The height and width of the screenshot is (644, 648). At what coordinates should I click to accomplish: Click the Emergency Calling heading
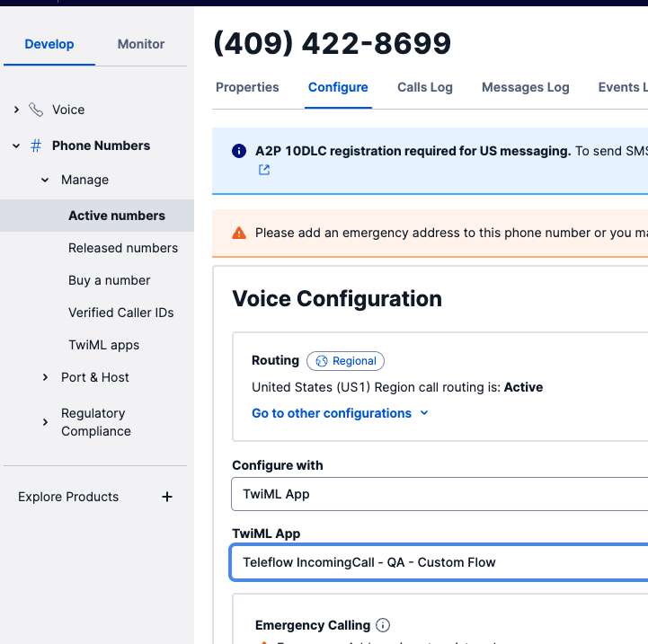pyautogui.click(x=313, y=625)
